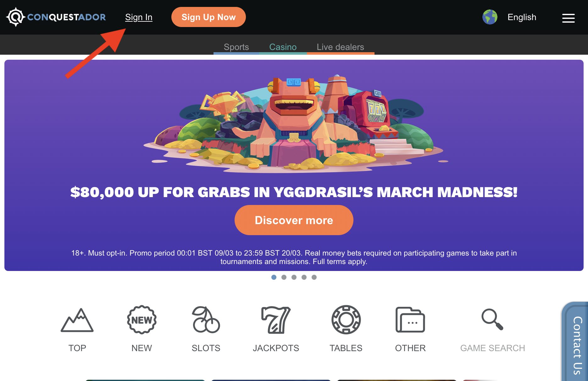This screenshot has height=381, width=588.
Task: Open the hamburger menu
Action: point(569,18)
